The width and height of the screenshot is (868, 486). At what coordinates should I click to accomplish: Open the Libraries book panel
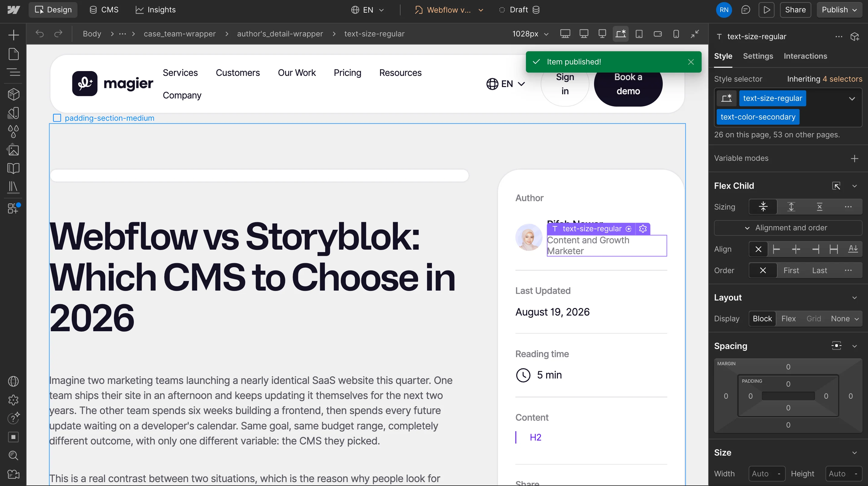tap(14, 168)
